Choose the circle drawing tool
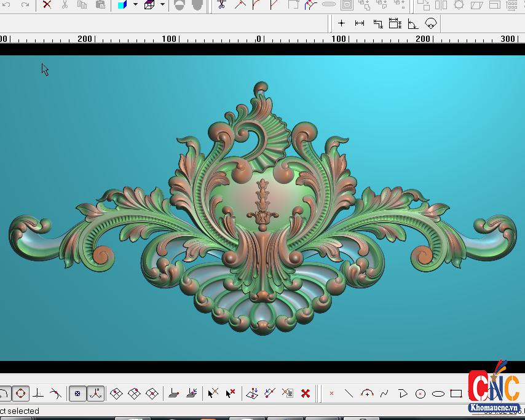Viewport: 525px width, 420px height. 420,394
